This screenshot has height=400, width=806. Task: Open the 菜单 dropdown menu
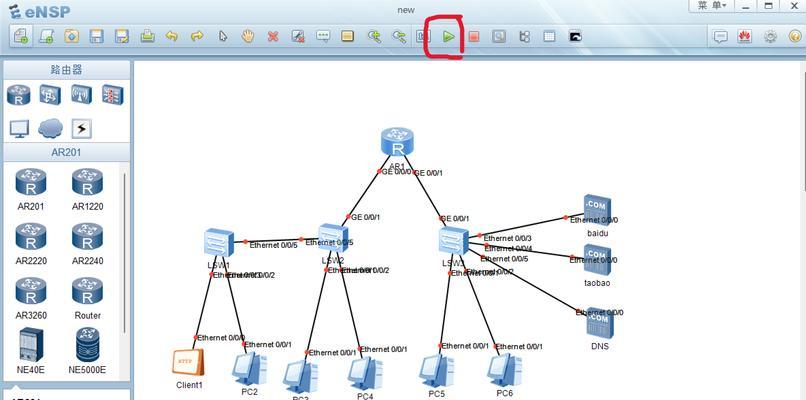click(x=711, y=6)
